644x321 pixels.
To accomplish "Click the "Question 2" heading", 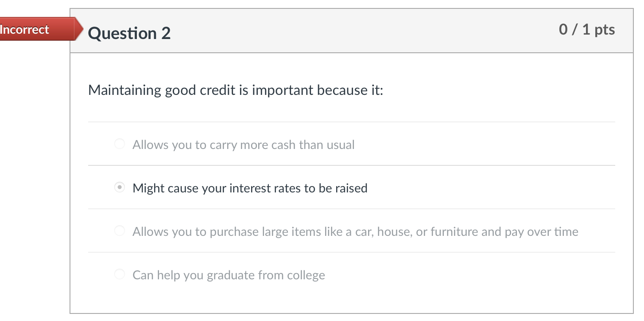I will [129, 33].
